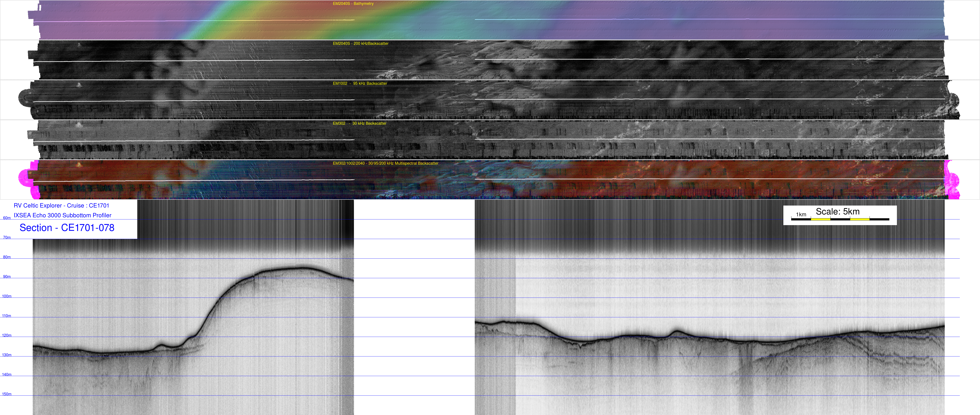Image resolution: width=980 pixels, height=415 pixels.
Task: Click the RV Celtic Explorer cruise text
Action: click(x=61, y=206)
